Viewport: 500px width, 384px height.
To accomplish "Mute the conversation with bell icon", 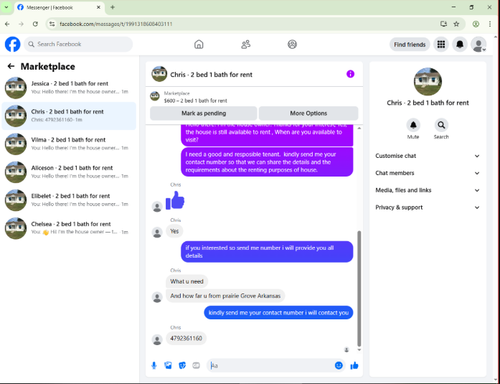I will pyautogui.click(x=413, y=125).
